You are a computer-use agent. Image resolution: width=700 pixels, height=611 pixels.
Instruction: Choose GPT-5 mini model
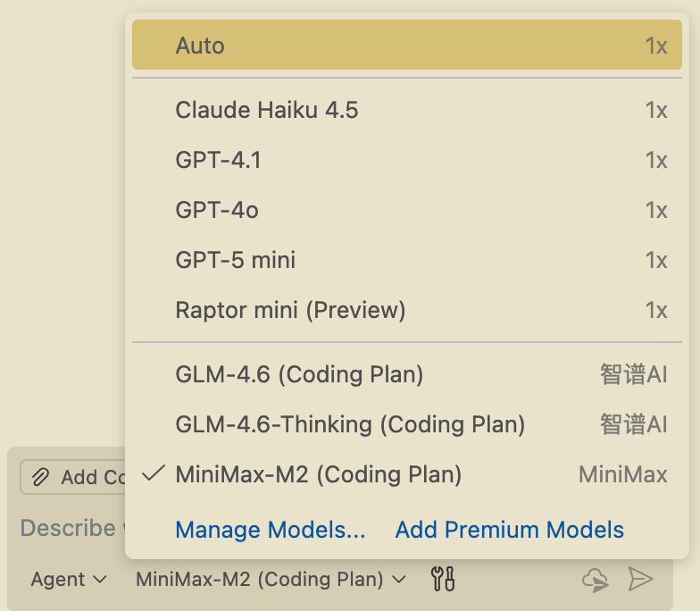(x=407, y=260)
